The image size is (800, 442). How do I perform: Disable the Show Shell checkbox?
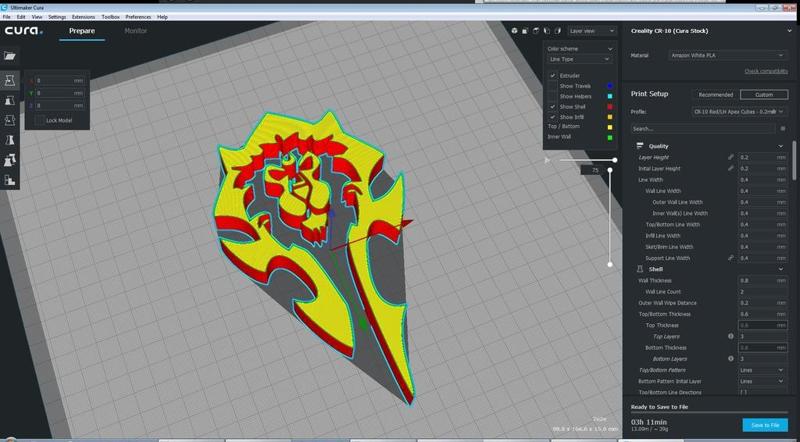click(553, 107)
